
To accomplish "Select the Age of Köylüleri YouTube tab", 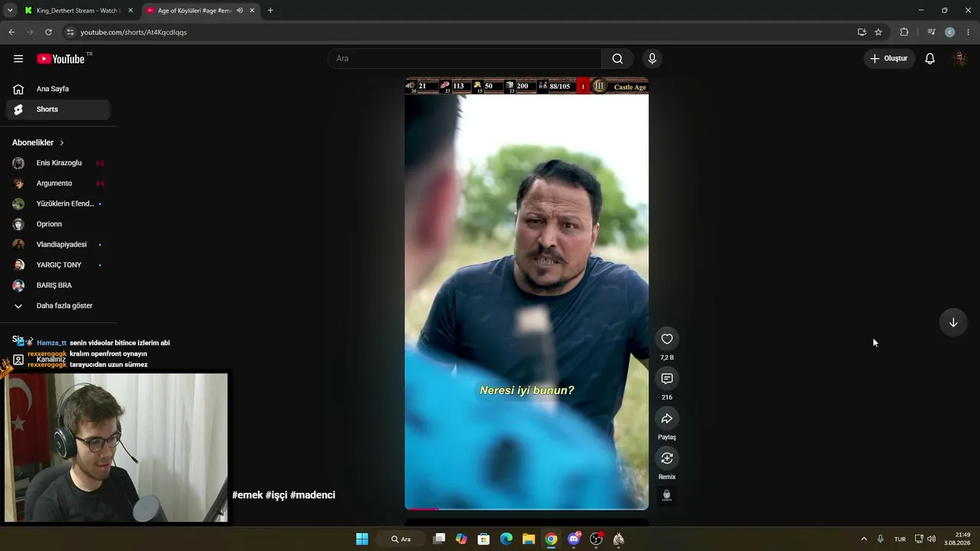I will click(x=202, y=11).
